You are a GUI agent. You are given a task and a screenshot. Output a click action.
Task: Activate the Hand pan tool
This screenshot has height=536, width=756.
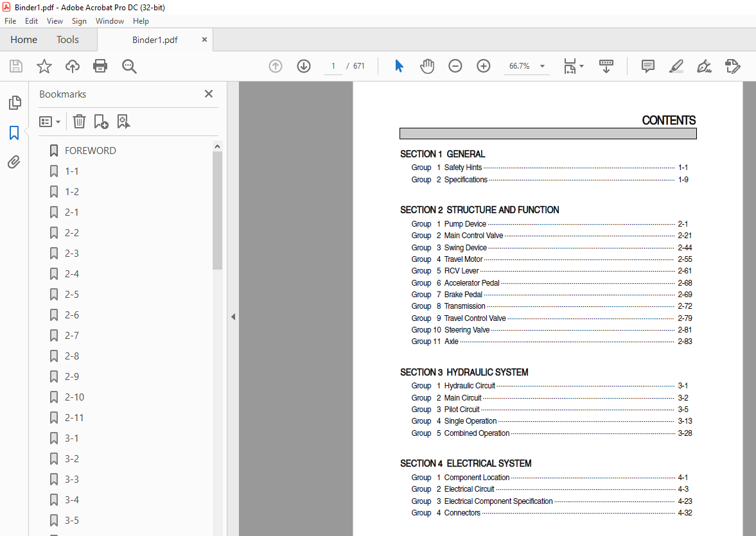426,66
